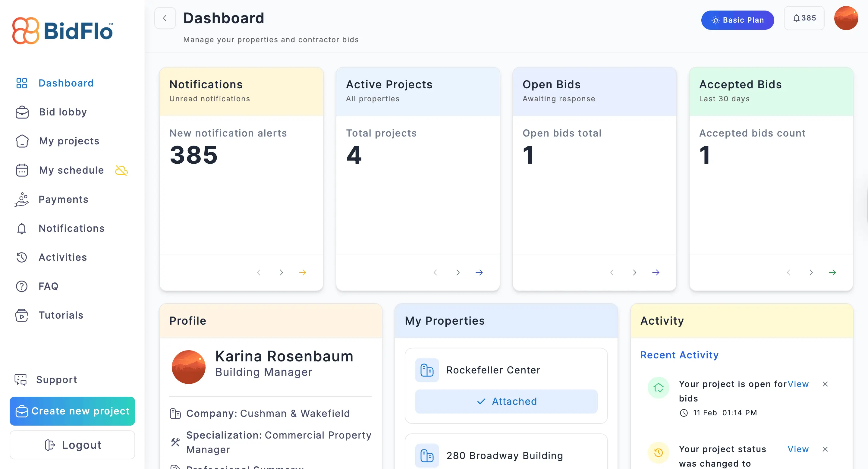Image resolution: width=868 pixels, height=469 pixels.
Task: Open the Tutorials section
Action: 61,315
